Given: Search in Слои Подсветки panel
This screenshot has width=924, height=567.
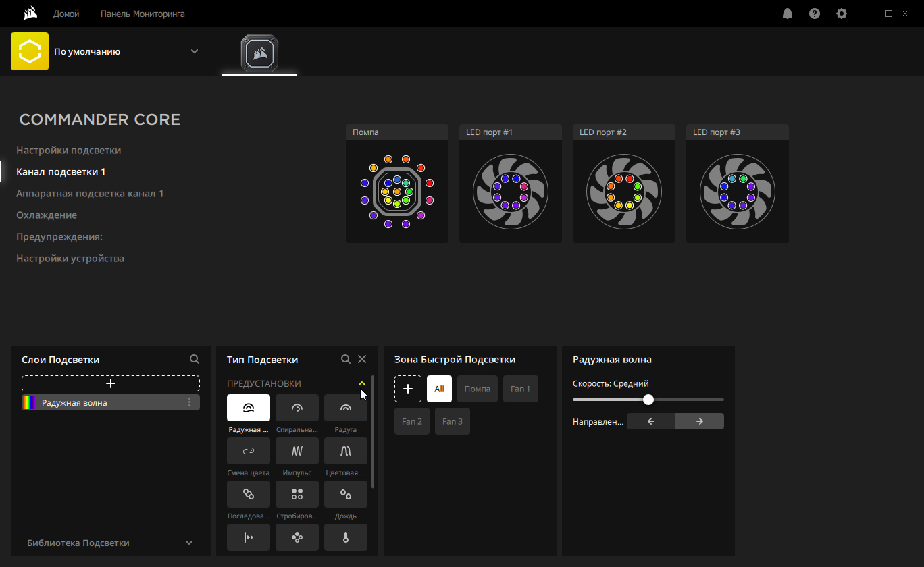Looking at the screenshot, I should coord(195,360).
